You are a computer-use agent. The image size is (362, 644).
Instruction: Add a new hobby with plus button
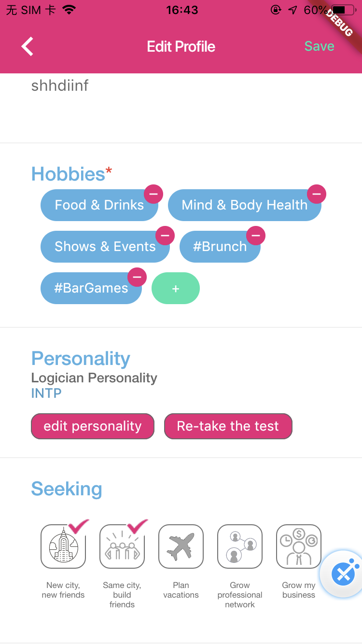point(176,288)
